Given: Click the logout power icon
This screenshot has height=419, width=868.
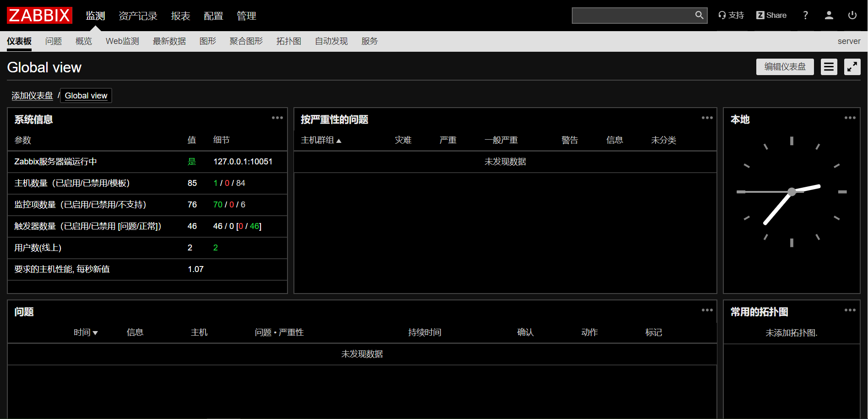Looking at the screenshot, I should click(852, 15).
